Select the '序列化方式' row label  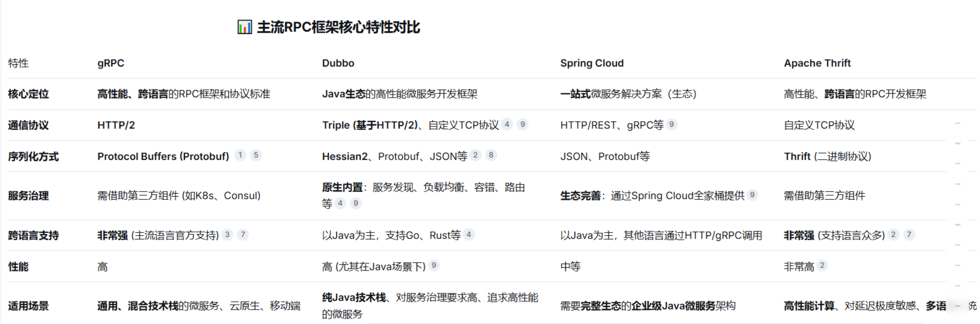pos(34,156)
